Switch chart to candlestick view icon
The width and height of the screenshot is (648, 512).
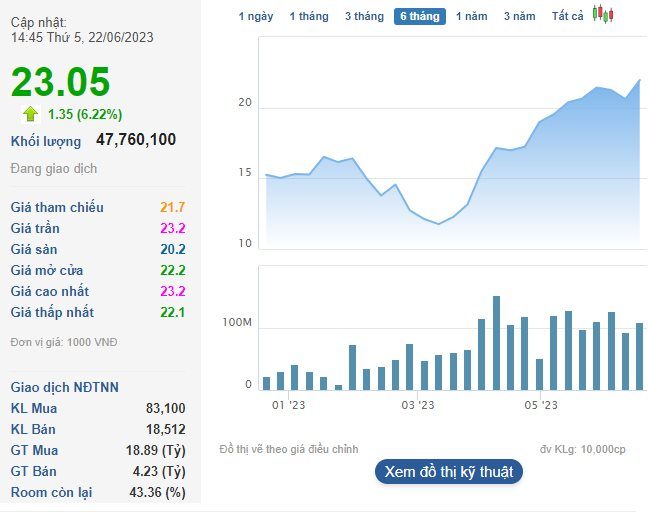(603, 14)
